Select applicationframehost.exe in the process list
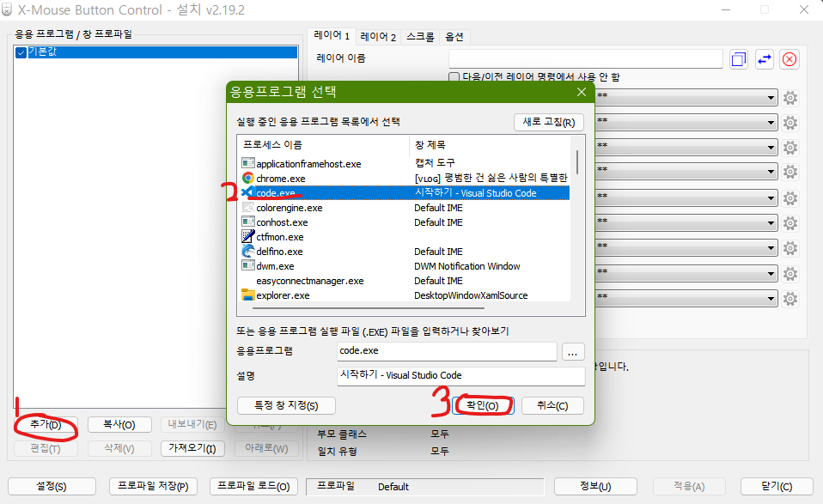823x504 pixels. (x=405, y=164)
